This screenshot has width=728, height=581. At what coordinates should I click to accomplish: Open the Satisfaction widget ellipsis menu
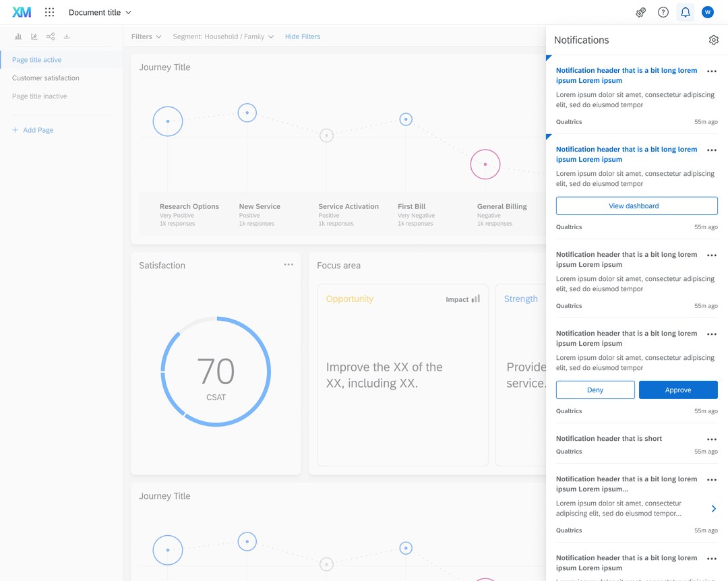(289, 265)
